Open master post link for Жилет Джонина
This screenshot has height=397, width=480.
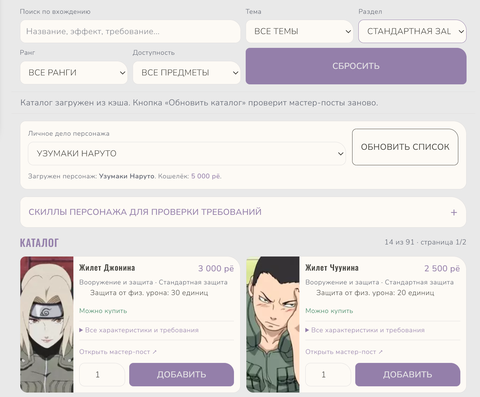[x=118, y=352]
